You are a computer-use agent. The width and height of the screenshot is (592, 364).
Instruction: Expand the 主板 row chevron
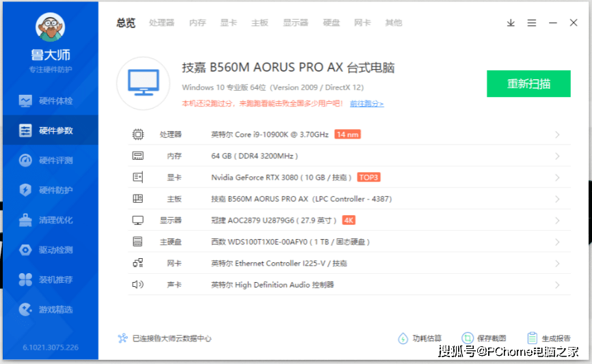click(557, 199)
